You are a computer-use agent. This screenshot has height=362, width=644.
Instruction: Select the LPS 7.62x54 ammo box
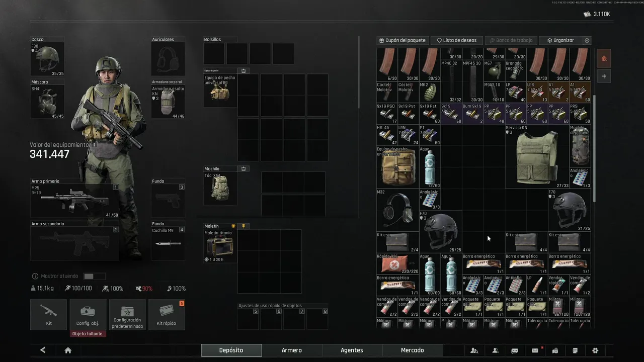[537, 92]
